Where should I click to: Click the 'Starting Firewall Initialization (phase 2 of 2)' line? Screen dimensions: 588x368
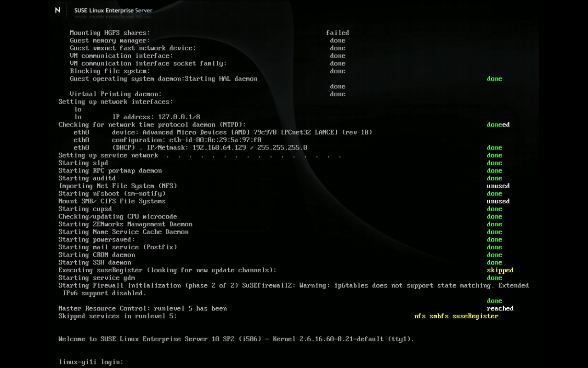point(294,286)
